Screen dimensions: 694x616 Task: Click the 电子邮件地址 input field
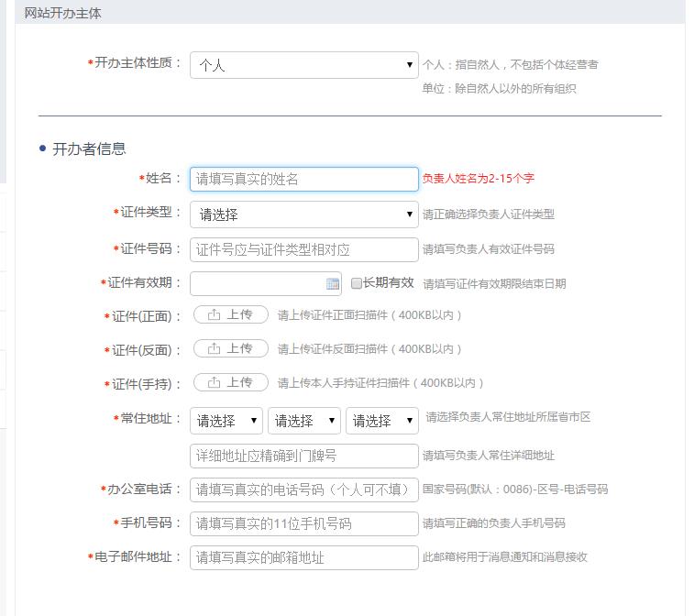[303, 557]
